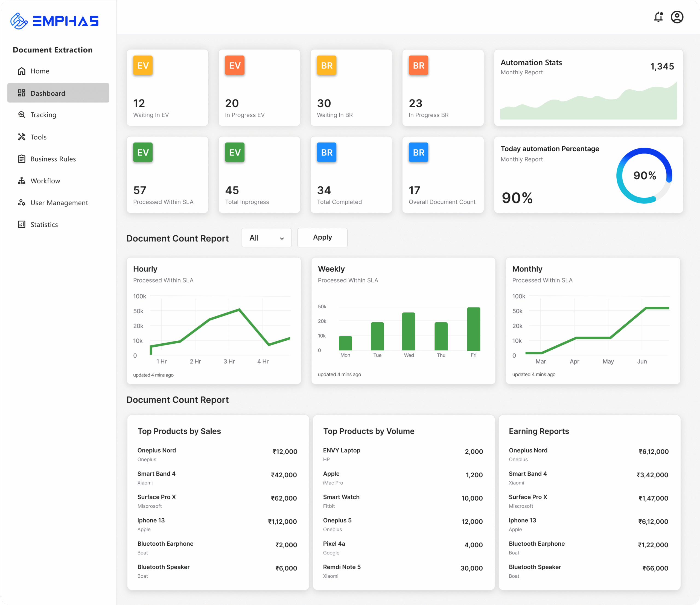700x605 pixels.
Task: Open Tools menu item
Action: coord(58,137)
